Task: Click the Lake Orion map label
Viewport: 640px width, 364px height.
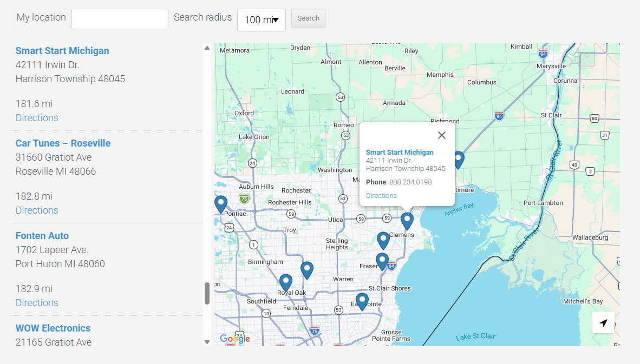Action: point(254,137)
